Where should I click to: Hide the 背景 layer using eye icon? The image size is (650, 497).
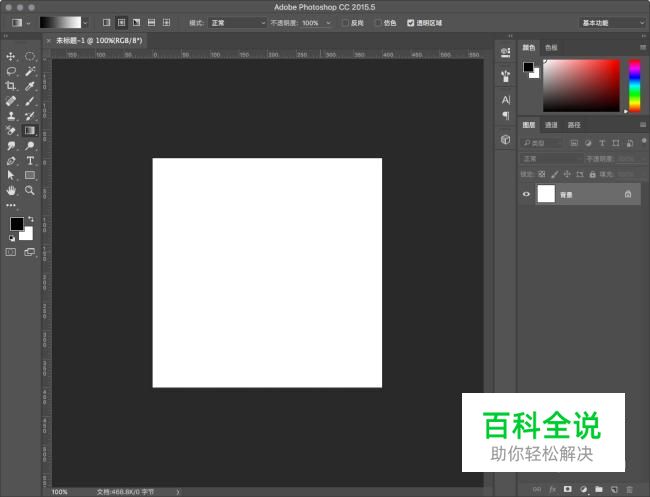pyautogui.click(x=526, y=194)
